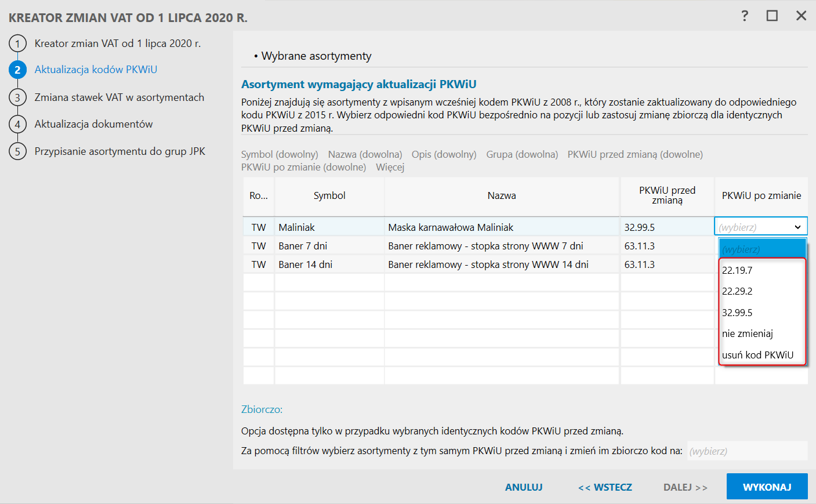
Task: Click the help question mark icon
Action: 745,16
